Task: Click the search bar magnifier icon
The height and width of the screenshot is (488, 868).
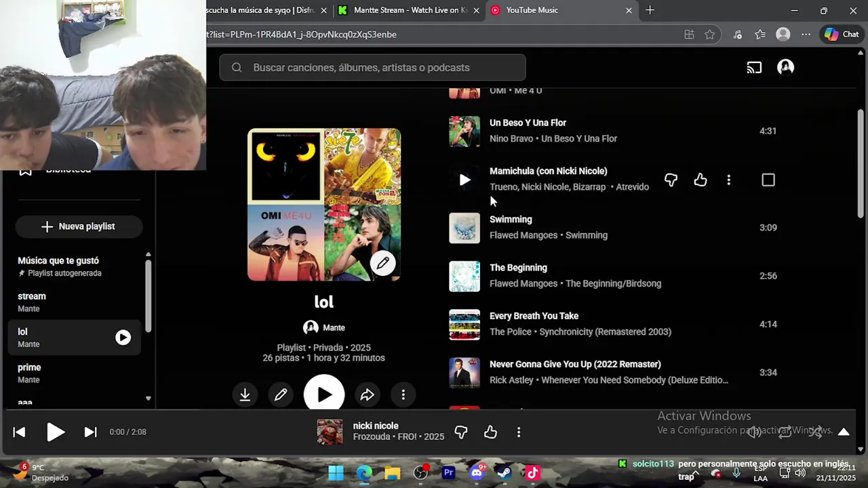Action: tap(237, 67)
